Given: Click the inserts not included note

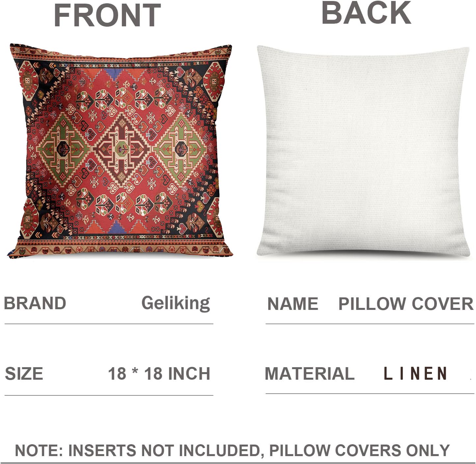Looking at the screenshot, I should [x=232, y=450].
